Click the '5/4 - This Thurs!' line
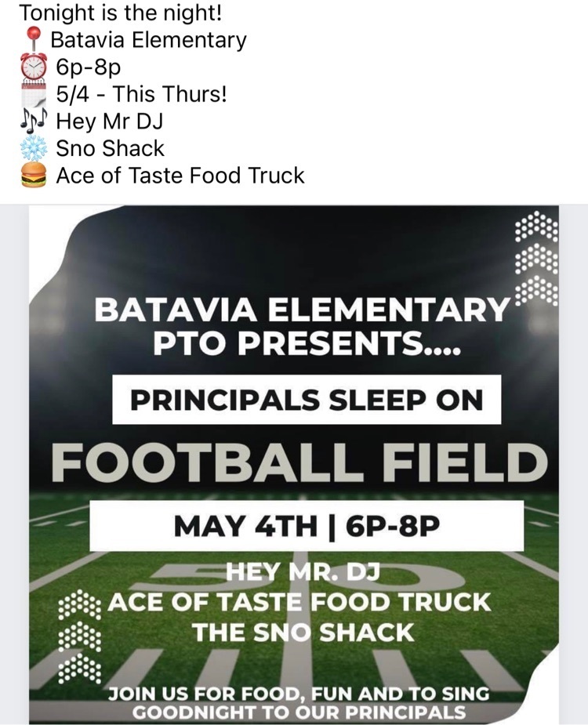Image resolution: width=588 pixels, height=725 pixels. (142, 94)
